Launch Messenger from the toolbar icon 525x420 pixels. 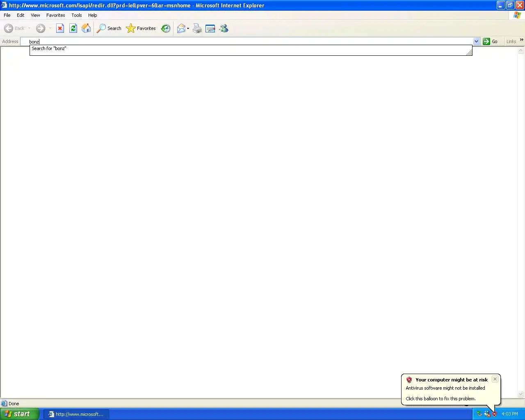click(224, 28)
